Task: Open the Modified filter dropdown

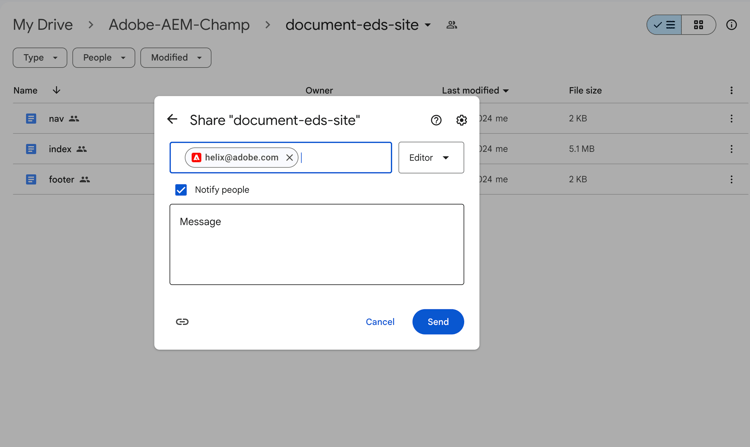Action: coord(176,57)
